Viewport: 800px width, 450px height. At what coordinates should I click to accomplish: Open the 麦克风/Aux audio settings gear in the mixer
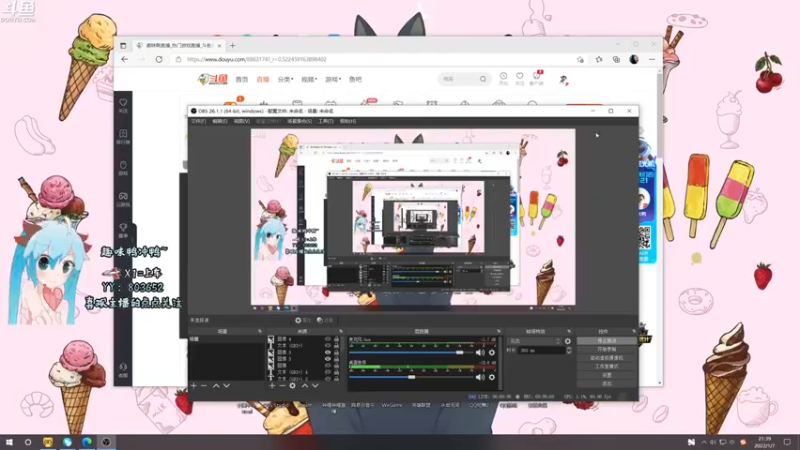tap(492, 353)
